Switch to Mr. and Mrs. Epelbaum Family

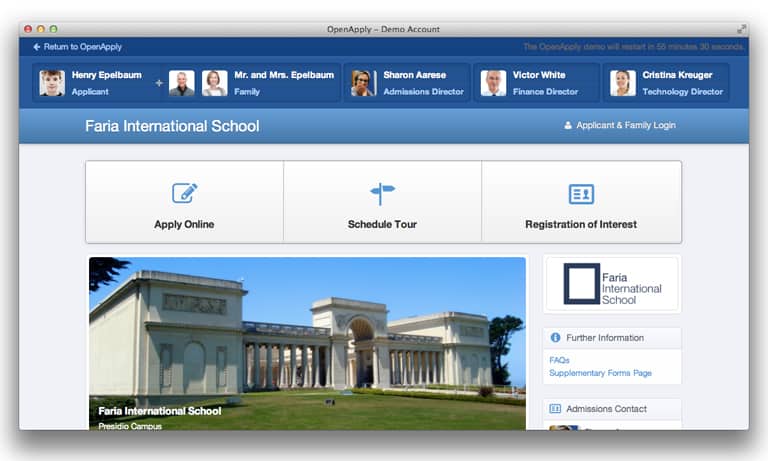[x=252, y=83]
